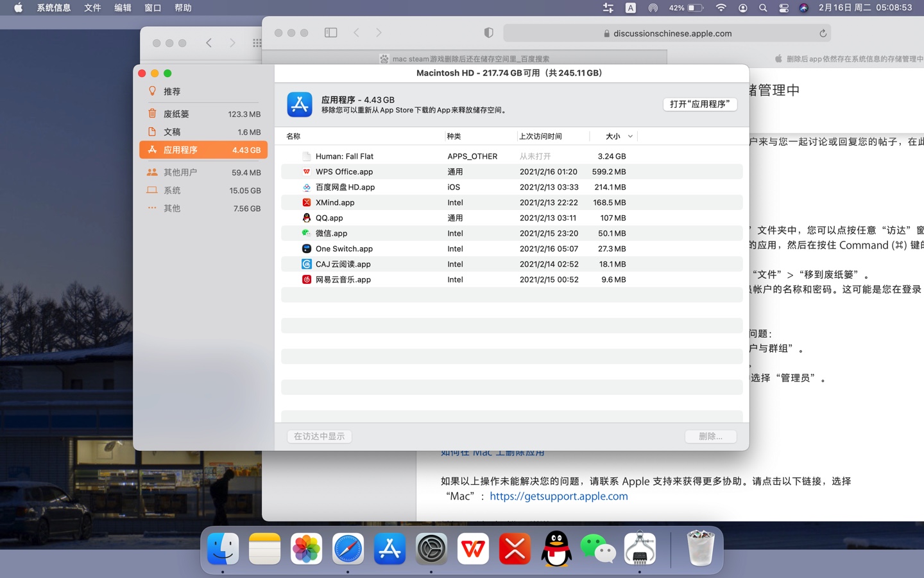Sort list by 大小 column chevron
924x578 pixels.
[x=630, y=136]
